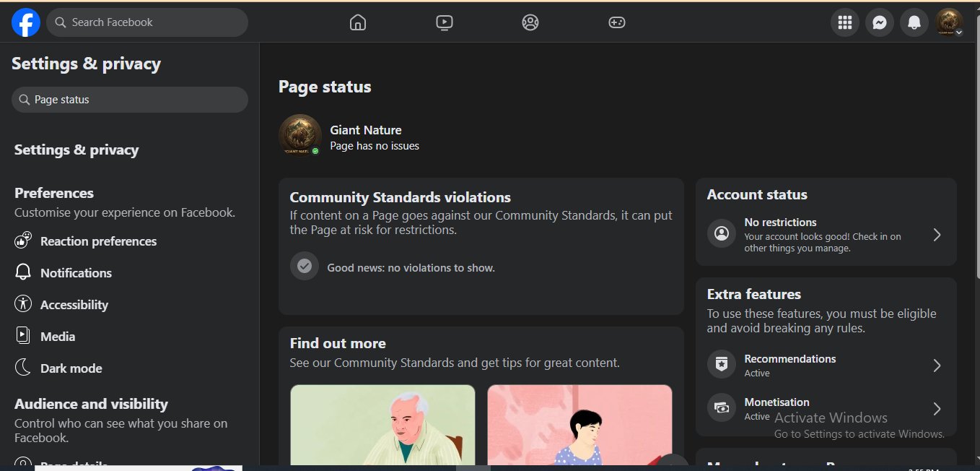Open the Gaming tab icon
Image resolution: width=980 pixels, height=471 pixels.
[616, 22]
